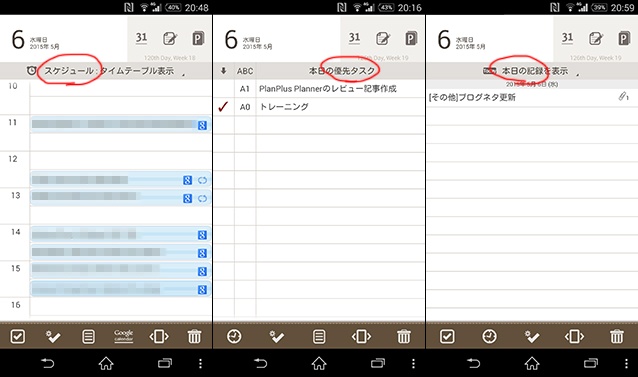Screen dimensions: 638x377
Task: Toggle the red checkmark on トレーニング task
Action: (x=223, y=107)
